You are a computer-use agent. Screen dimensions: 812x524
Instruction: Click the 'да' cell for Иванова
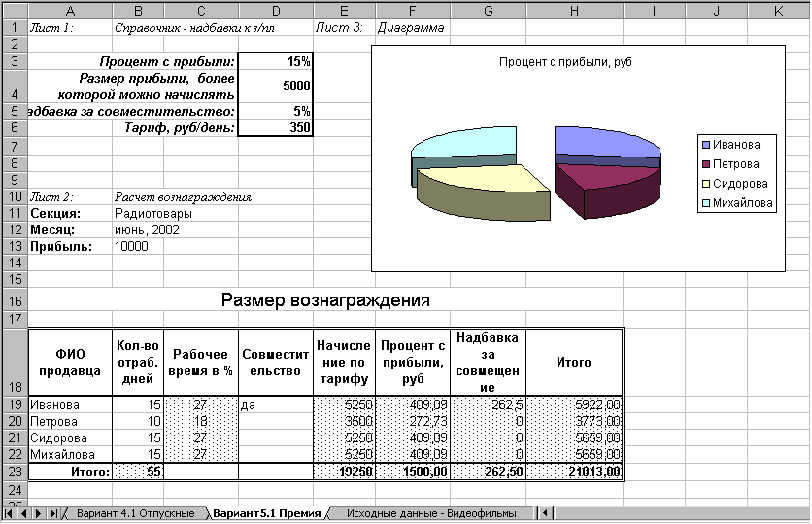click(276, 404)
